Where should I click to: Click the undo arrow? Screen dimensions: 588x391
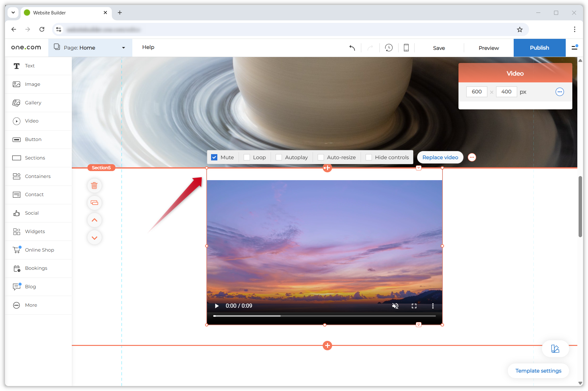pos(352,48)
